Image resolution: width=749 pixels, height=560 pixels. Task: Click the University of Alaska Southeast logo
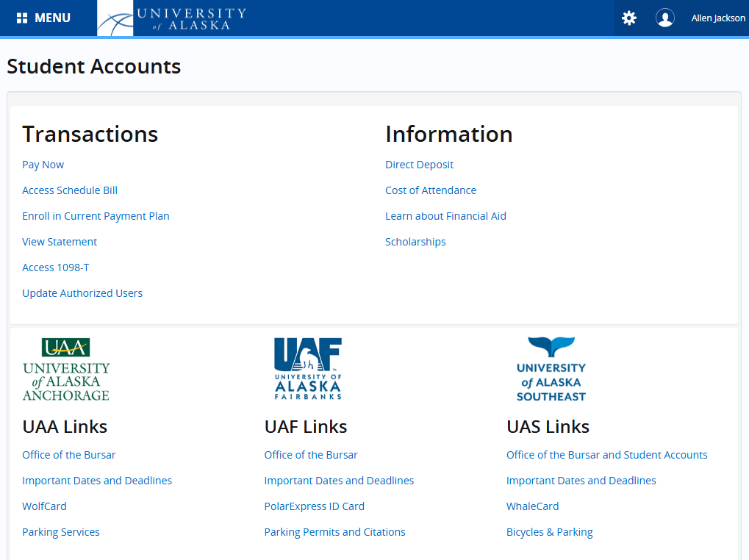pos(551,369)
